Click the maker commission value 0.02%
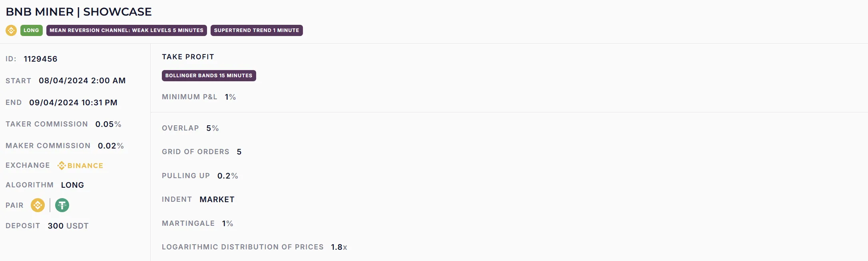This screenshot has width=868, height=261. click(x=111, y=146)
